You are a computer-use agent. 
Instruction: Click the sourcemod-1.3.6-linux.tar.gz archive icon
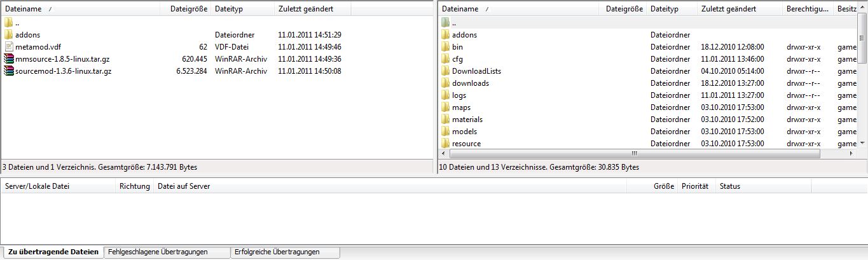(8, 71)
